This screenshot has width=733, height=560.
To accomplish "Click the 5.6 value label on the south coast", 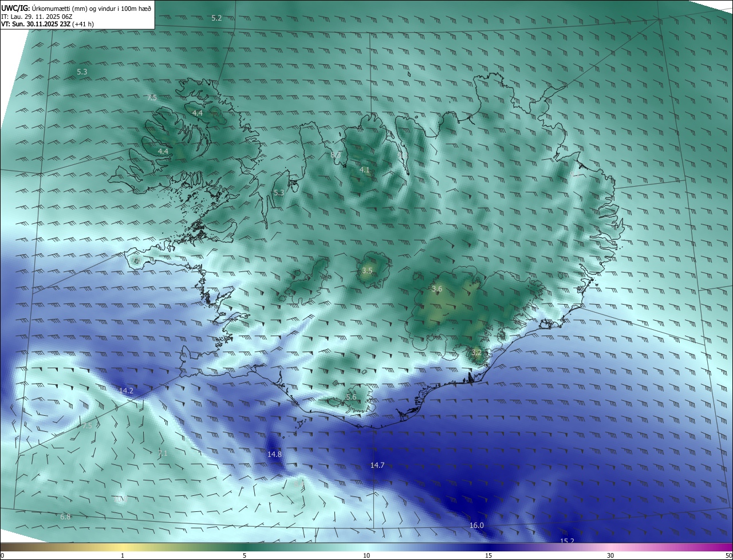I will pyautogui.click(x=351, y=397).
